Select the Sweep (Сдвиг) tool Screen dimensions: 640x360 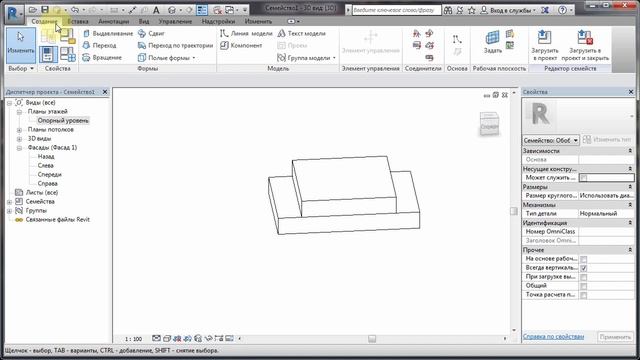(151, 33)
